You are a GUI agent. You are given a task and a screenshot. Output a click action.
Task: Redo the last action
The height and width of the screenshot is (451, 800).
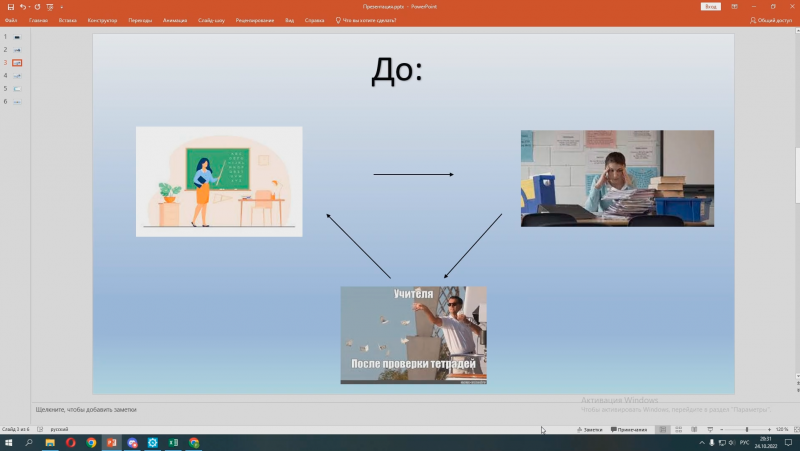(37, 7)
